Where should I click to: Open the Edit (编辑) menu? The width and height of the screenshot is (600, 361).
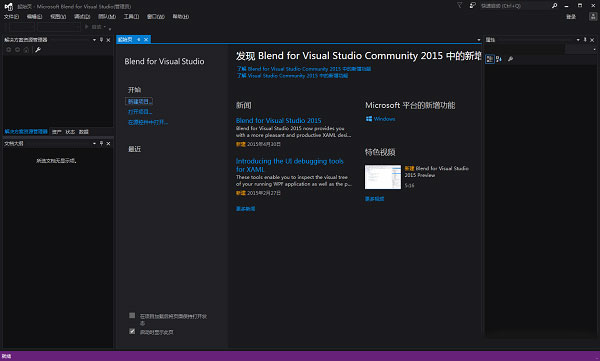point(34,17)
